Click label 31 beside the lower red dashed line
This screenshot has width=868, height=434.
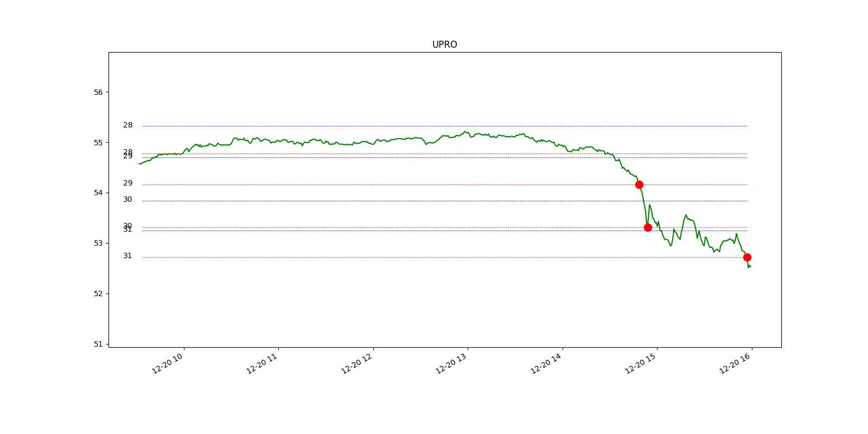tap(127, 256)
